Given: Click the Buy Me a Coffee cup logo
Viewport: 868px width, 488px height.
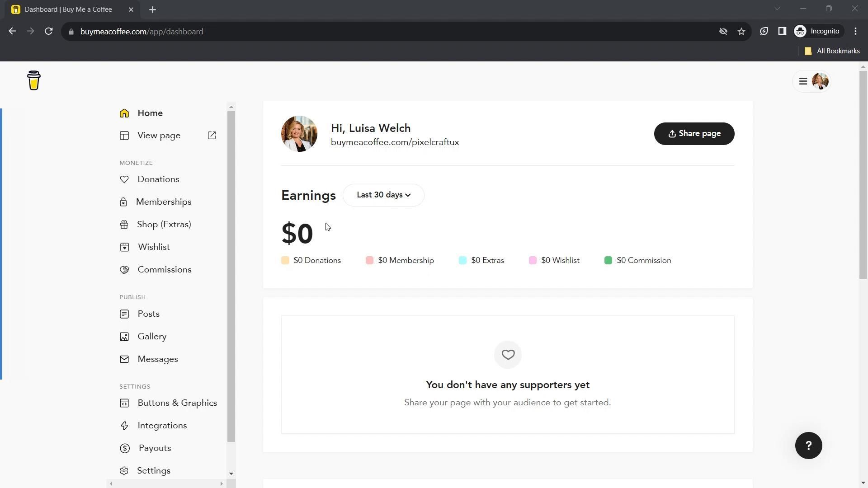Looking at the screenshot, I should 34,81.
